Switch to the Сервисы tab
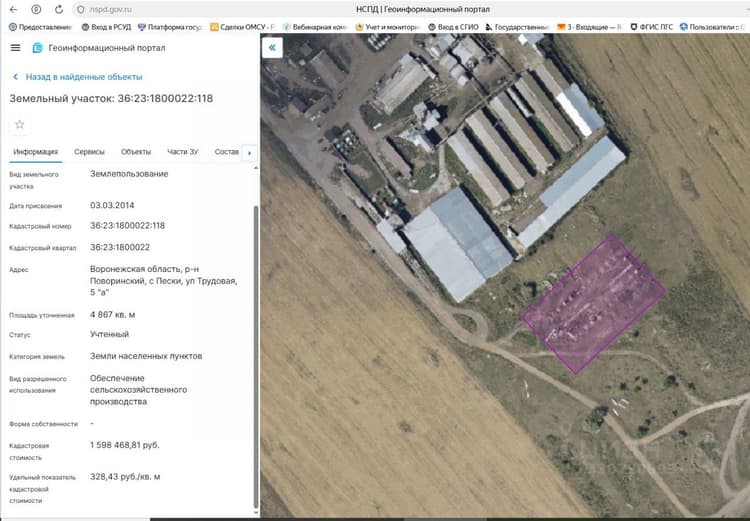This screenshot has width=750, height=521. click(x=89, y=152)
